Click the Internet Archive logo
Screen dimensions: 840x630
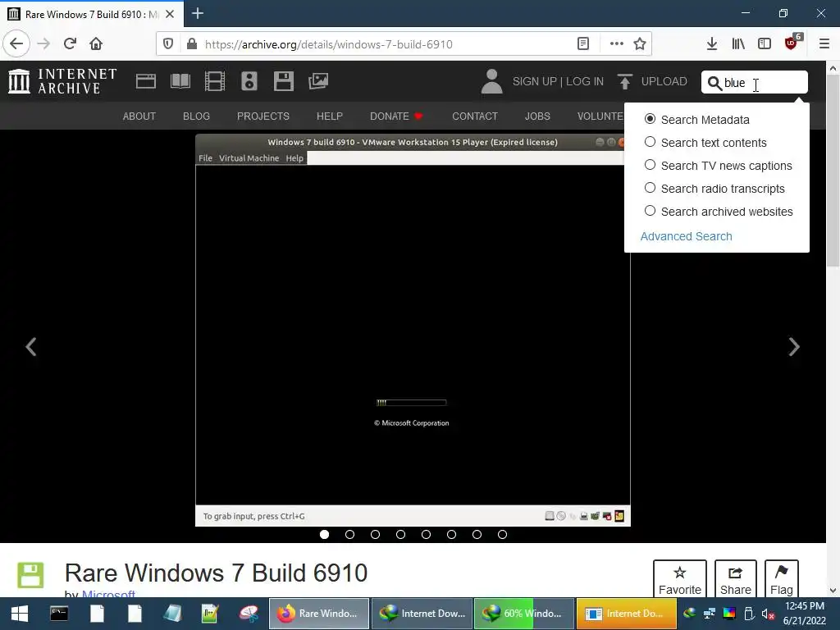[x=62, y=81]
